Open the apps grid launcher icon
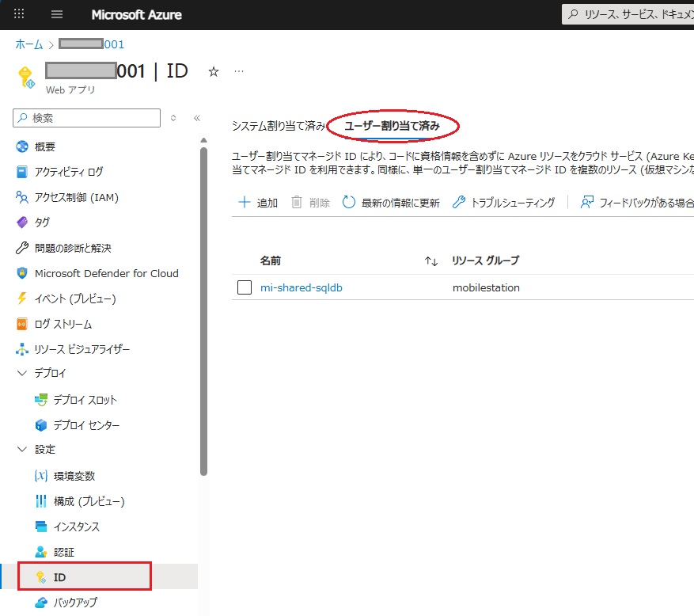Image resolution: width=694 pixels, height=616 pixels. (20, 14)
